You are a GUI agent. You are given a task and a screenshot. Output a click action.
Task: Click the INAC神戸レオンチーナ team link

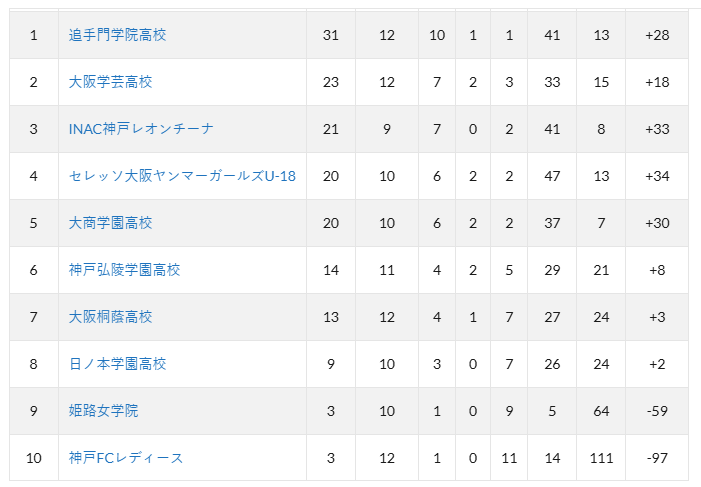(x=141, y=129)
